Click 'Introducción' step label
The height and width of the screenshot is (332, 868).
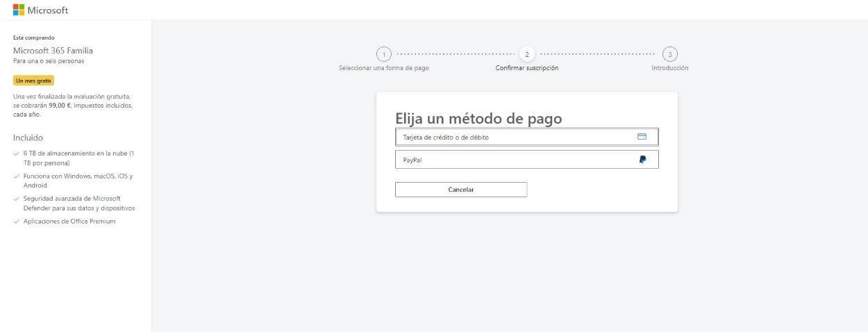coord(669,68)
